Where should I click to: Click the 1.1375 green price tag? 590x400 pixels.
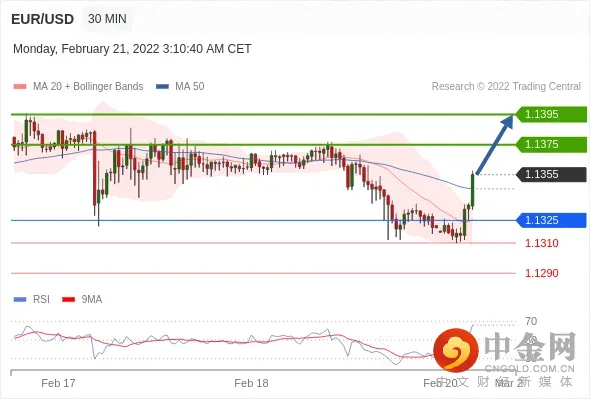550,144
